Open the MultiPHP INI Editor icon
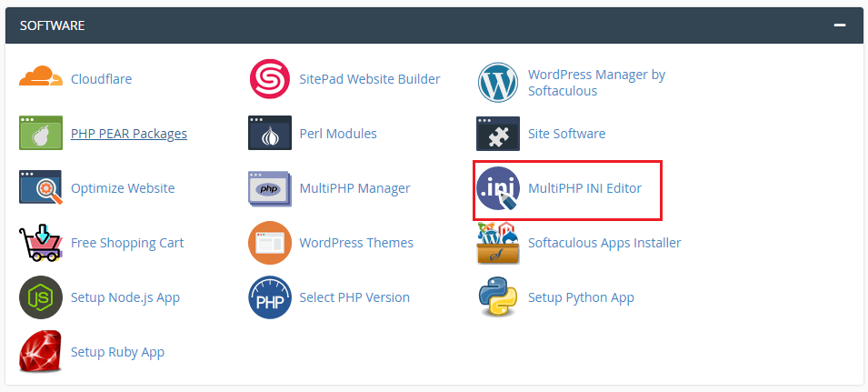Screen dimensions: 868x392 [498, 188]
